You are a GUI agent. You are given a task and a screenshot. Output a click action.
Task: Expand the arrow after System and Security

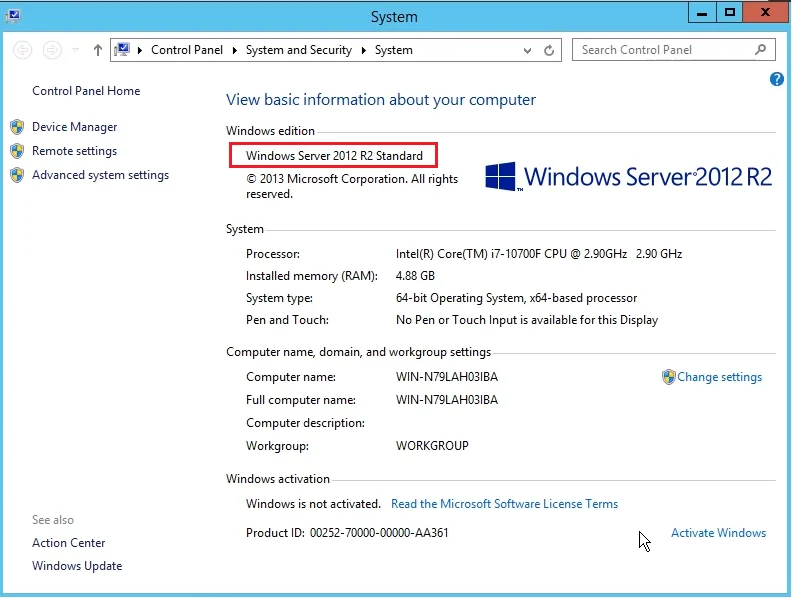(364, 50)
